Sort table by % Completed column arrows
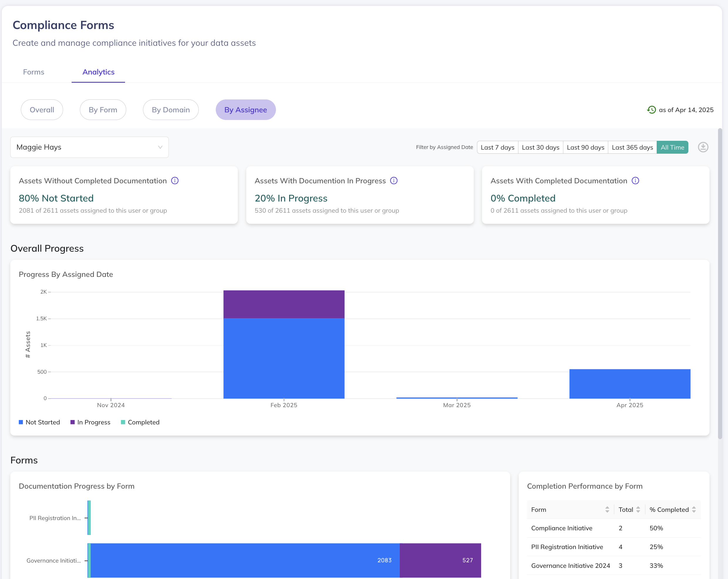728x579 pixels. (x=694, y=509)
